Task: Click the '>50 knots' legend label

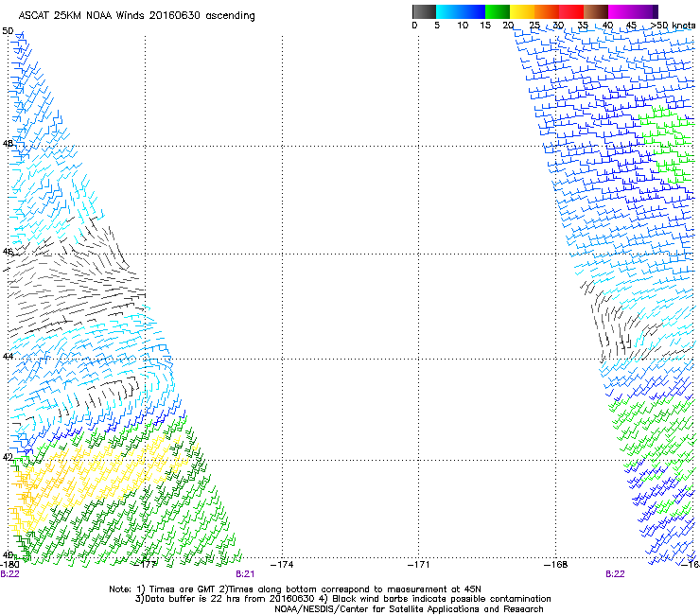Action: [673, 26]
